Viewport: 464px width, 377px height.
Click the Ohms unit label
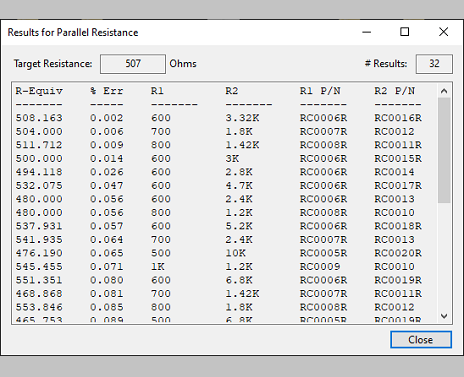pos(183,64)
